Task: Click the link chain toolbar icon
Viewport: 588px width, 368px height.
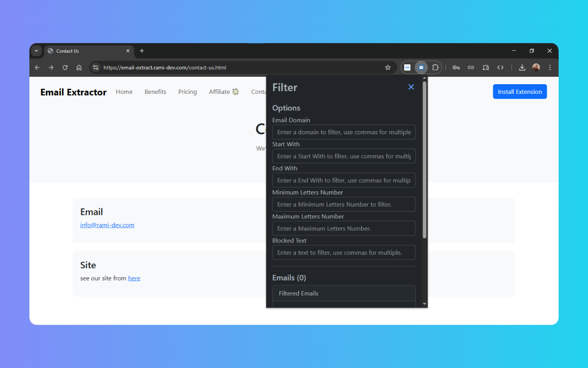Action: [x=471, y=68]
